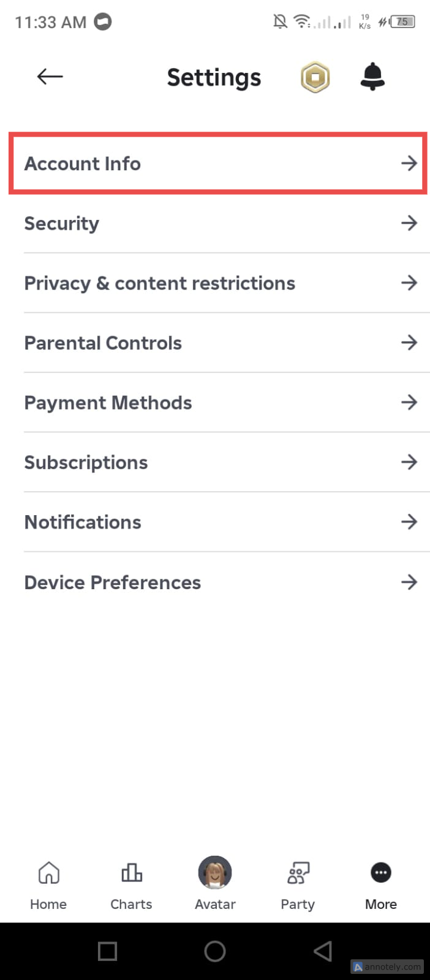Select the More tab icon
This screenshot has height=980, width=430.
pos(381,873)
